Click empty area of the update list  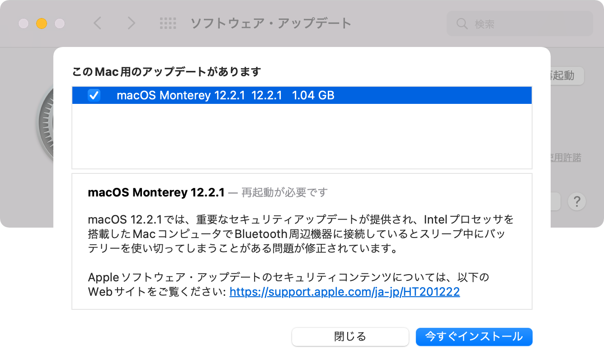coord(302,136)
